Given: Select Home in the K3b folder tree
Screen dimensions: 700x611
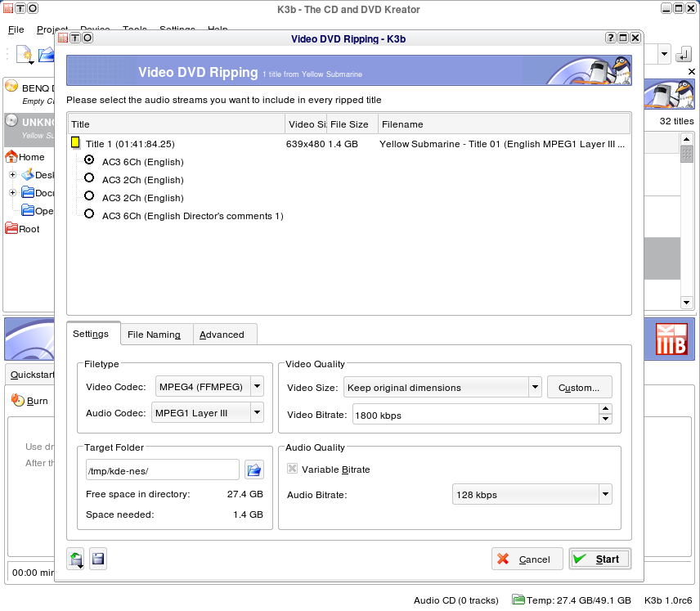Looking at the screenshot, I should pos(25,157).
